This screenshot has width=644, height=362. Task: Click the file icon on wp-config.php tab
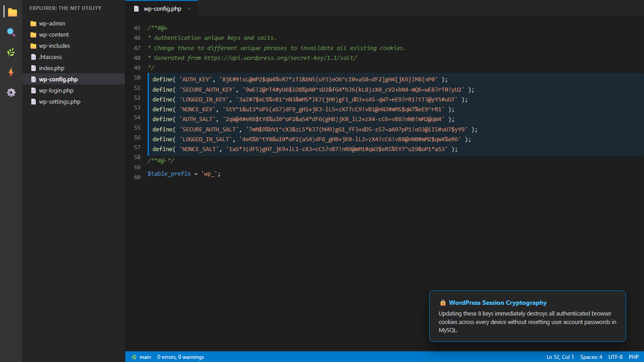click(x=136, y=8)
